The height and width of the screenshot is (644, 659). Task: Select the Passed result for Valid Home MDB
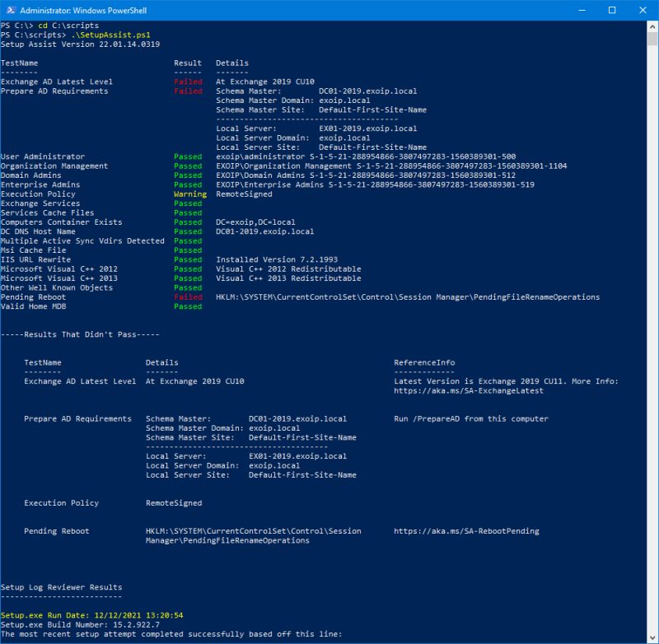188,306
